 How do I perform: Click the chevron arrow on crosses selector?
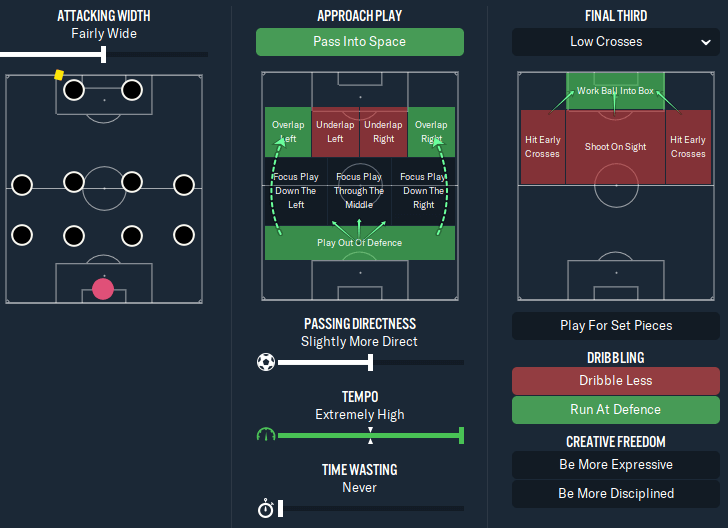tap(706, 42)
